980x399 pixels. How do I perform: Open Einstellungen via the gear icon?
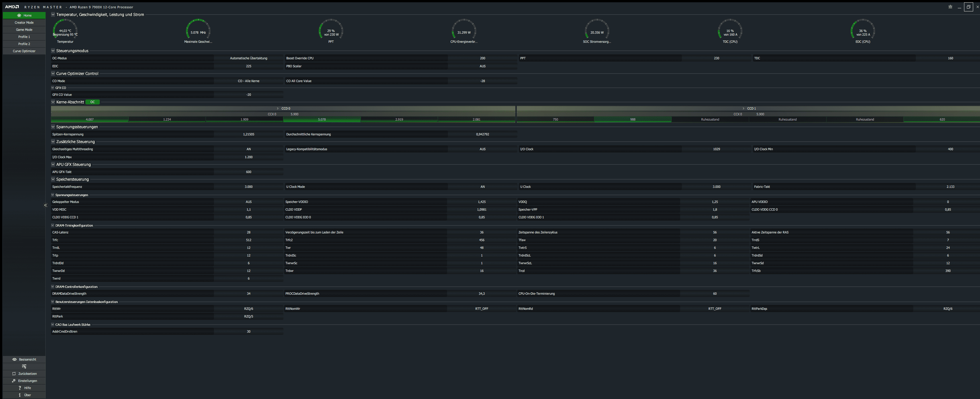pyautogui.click(x=14, y=381)
